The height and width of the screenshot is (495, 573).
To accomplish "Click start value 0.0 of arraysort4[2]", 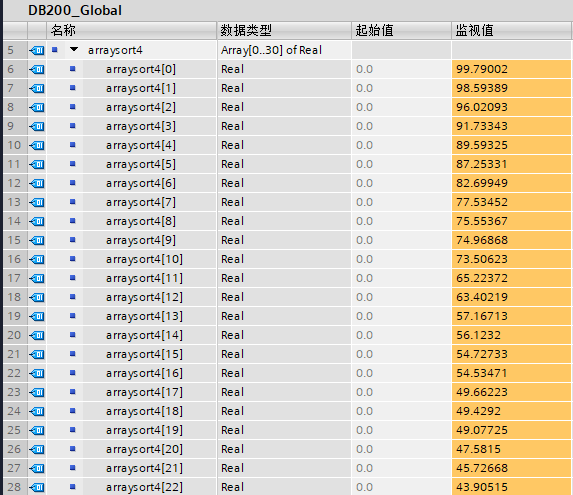I will click(x=401, y=107).
